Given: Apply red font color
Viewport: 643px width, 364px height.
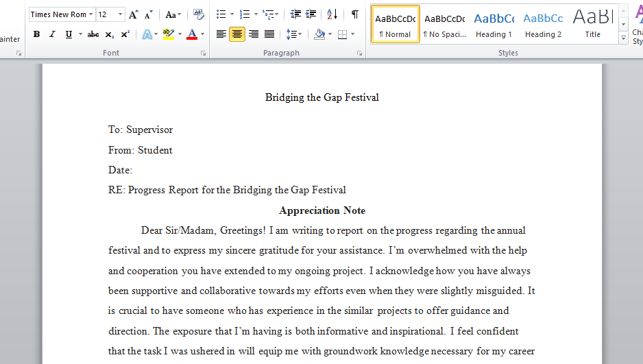Looking at the screenshot, I should (192, 34).
